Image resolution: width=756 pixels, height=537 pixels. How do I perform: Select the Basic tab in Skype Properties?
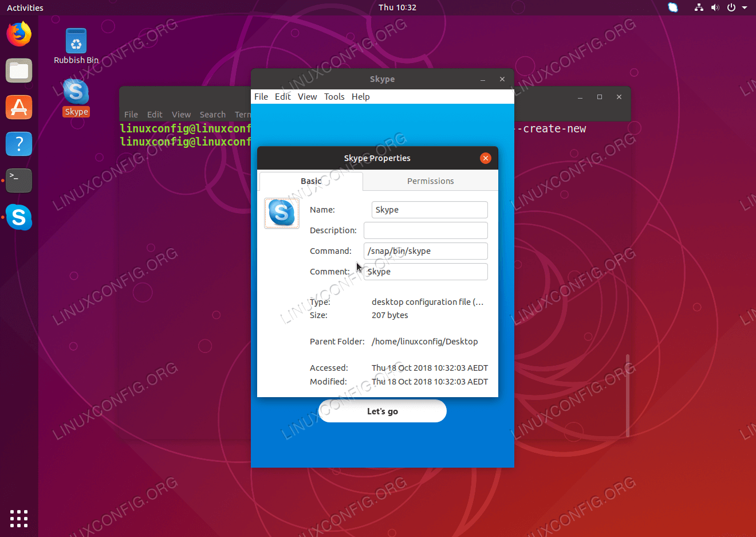pos(311,181)
